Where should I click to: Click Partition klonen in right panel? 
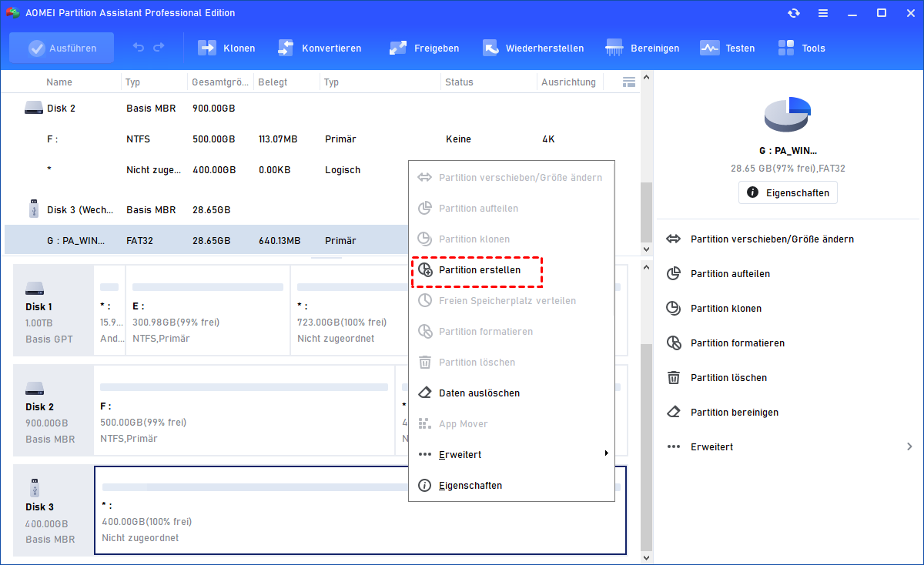point(726,309)
